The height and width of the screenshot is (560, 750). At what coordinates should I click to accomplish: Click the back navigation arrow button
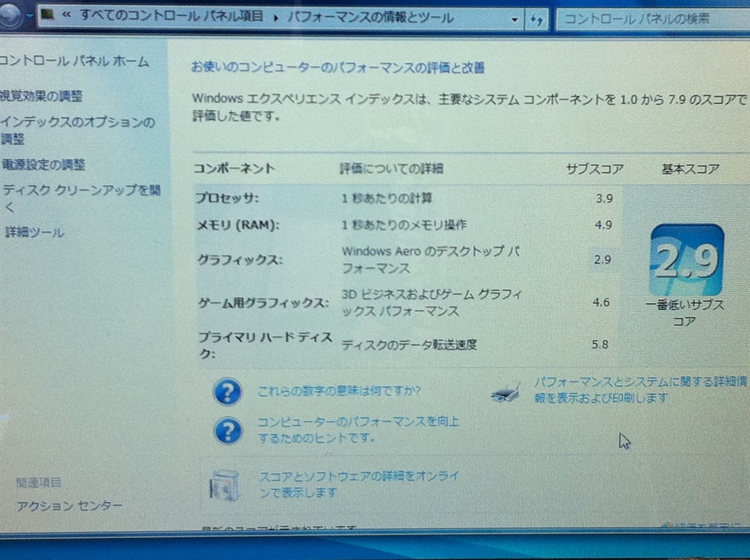[9, 15]
